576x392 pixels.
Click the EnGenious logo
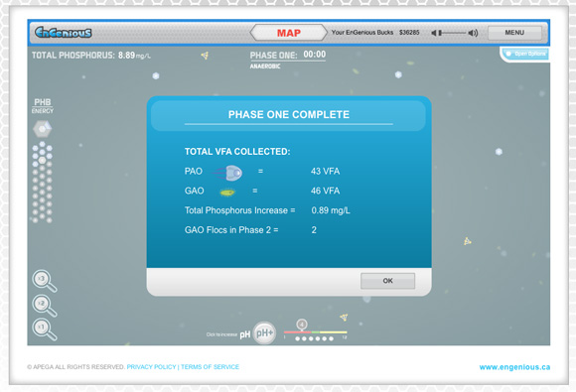click(64, 33)
